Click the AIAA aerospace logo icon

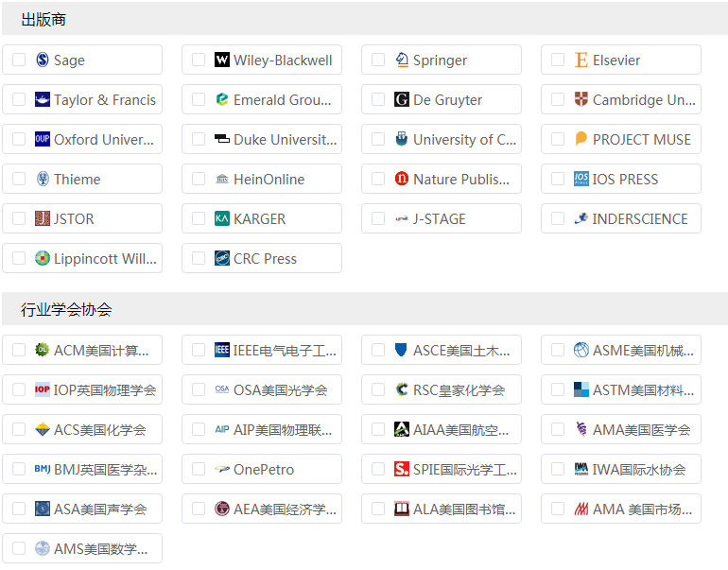402,429
